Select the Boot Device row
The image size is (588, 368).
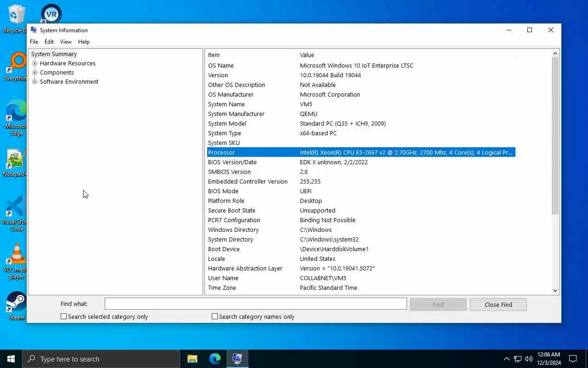tap(361, 249)
